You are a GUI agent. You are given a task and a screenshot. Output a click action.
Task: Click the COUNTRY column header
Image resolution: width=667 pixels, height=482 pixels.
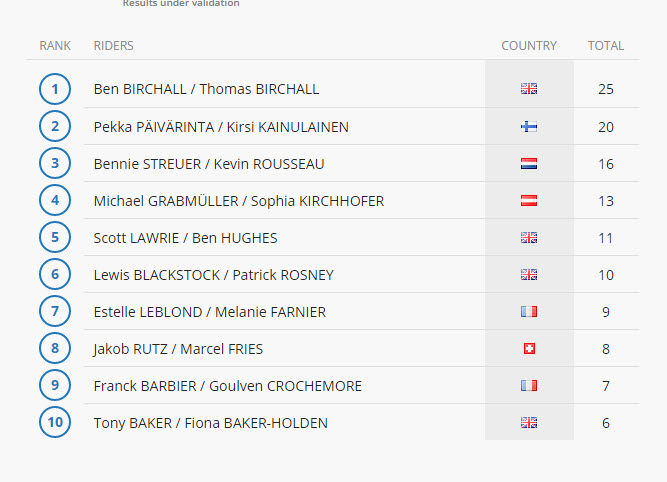(529, 46)
